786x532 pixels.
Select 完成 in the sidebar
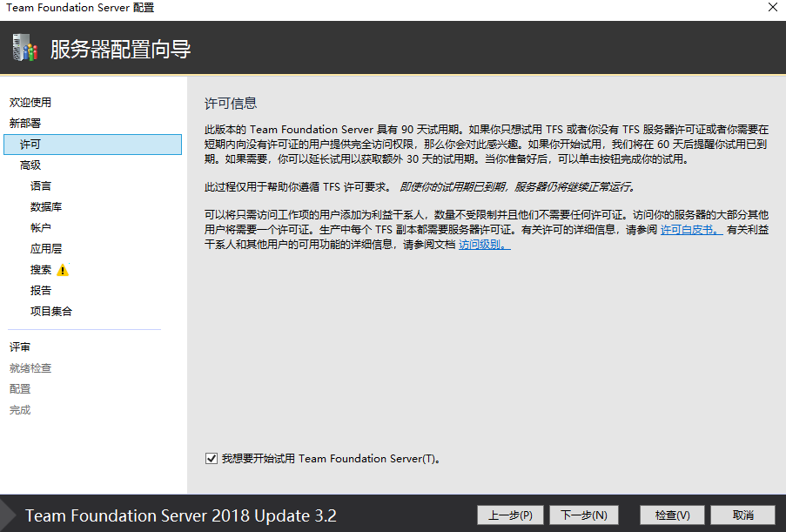19,410
